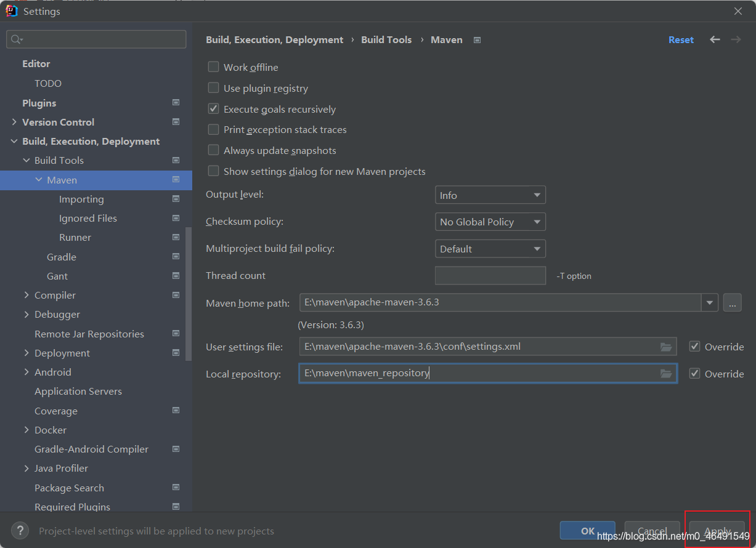Expand the Version Control tree node
This screenshot has height=548, width=756.
pyautogui.click(x=14, y=122)
